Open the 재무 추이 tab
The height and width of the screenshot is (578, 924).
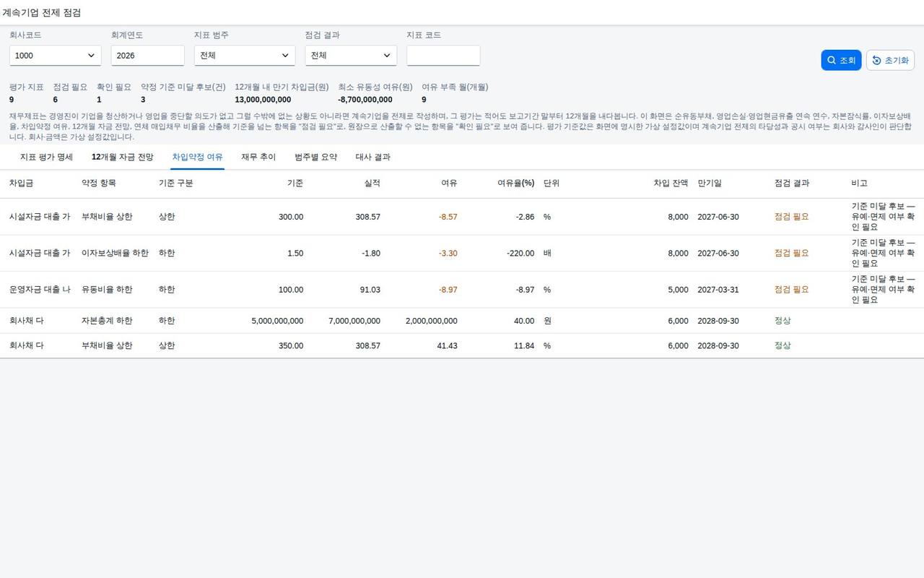(258, 157)
